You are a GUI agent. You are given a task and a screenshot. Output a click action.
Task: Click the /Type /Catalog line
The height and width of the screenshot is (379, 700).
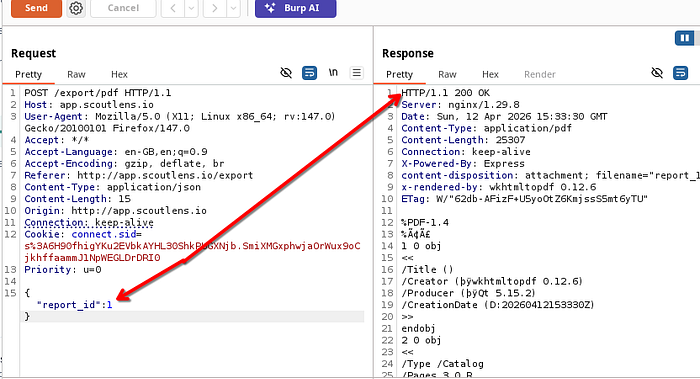pyautogui.click(x=442, y=364)
